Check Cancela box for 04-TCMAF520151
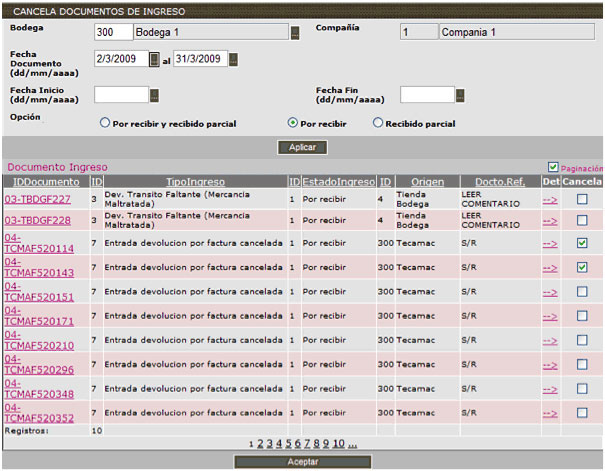Image resolution: width=605 pixels, height=471 pixels. [x=582, y=292]
